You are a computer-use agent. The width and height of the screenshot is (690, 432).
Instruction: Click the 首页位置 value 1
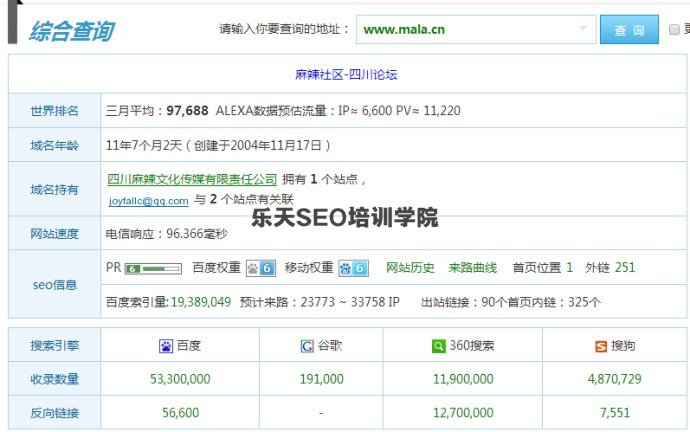(x=569, y=267)
